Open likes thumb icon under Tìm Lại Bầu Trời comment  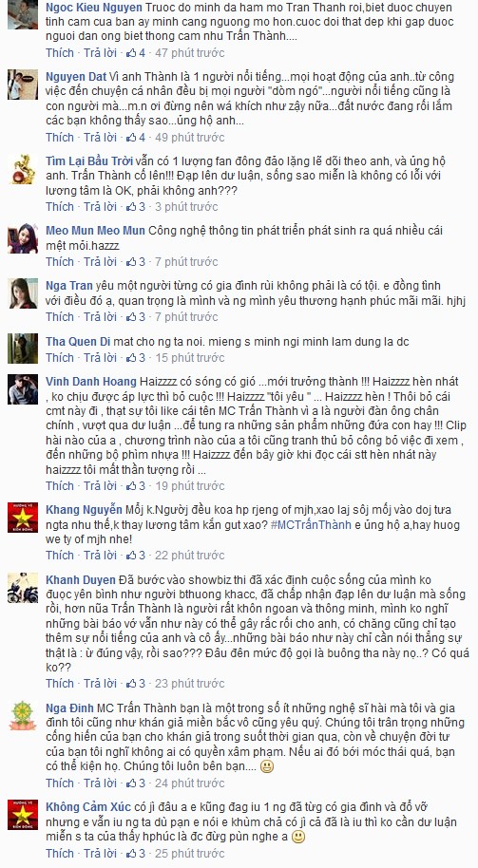tap(132, 206)
